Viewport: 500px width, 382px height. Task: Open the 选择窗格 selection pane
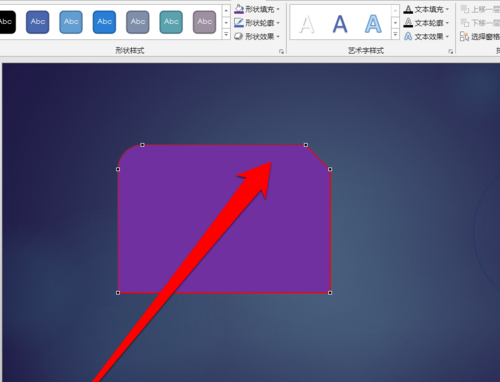480,36
